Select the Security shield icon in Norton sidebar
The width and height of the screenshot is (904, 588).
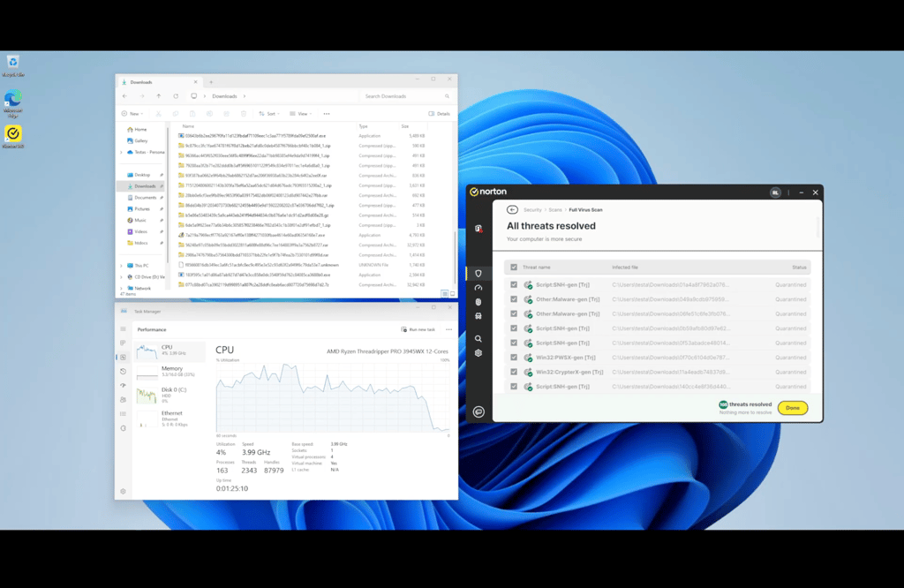(x=478, y=273)
